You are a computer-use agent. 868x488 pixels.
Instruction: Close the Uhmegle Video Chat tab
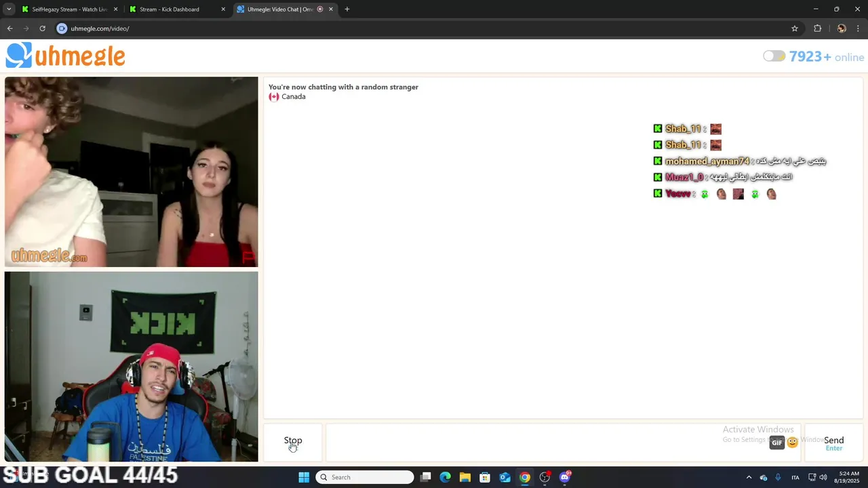click(x=331, y=9)
